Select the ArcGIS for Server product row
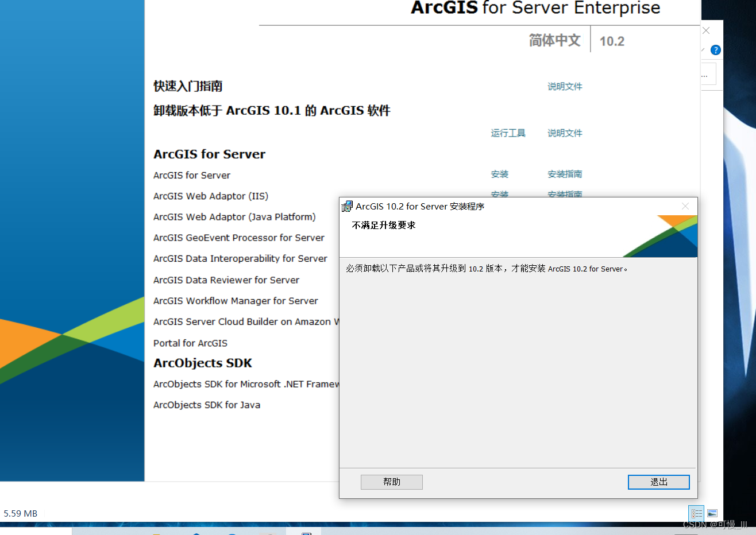 click(x=192, y=175)
